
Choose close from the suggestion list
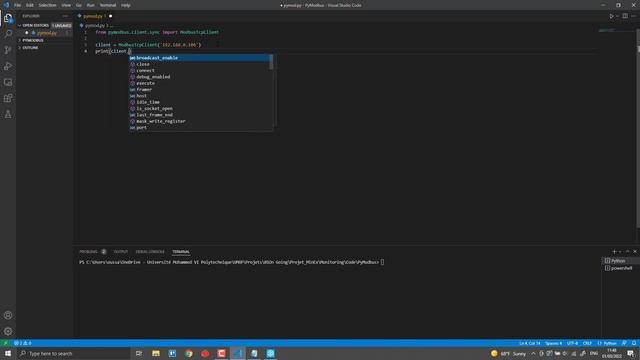pyautogui.click(x=199, y=64)
